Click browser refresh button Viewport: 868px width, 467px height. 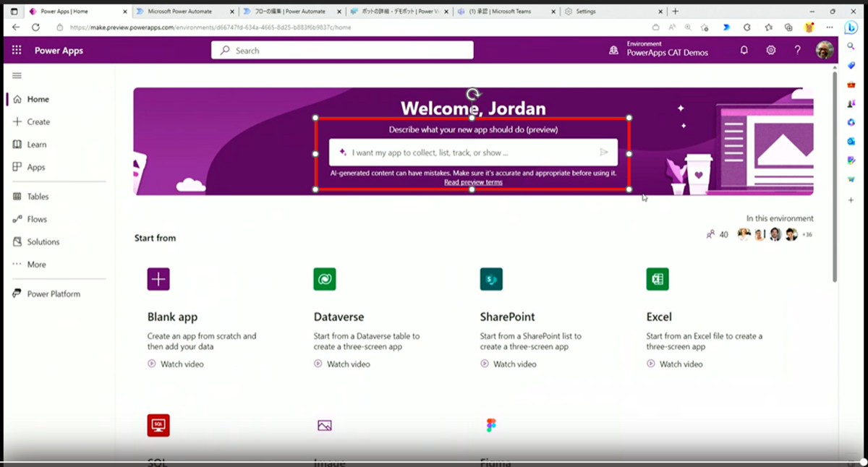[35, 27]
